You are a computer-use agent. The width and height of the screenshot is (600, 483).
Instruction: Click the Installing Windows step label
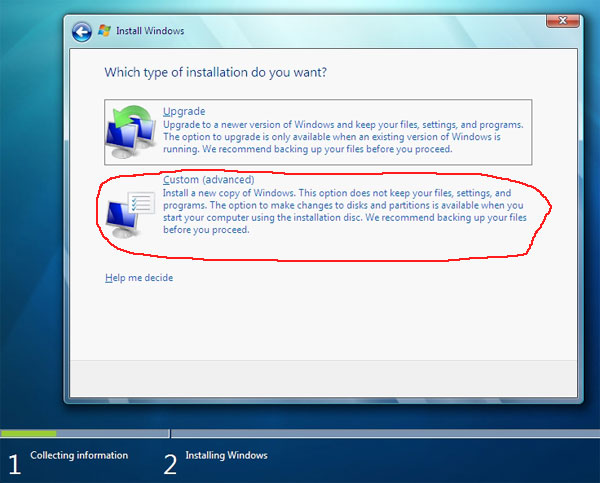pos(226,456)
